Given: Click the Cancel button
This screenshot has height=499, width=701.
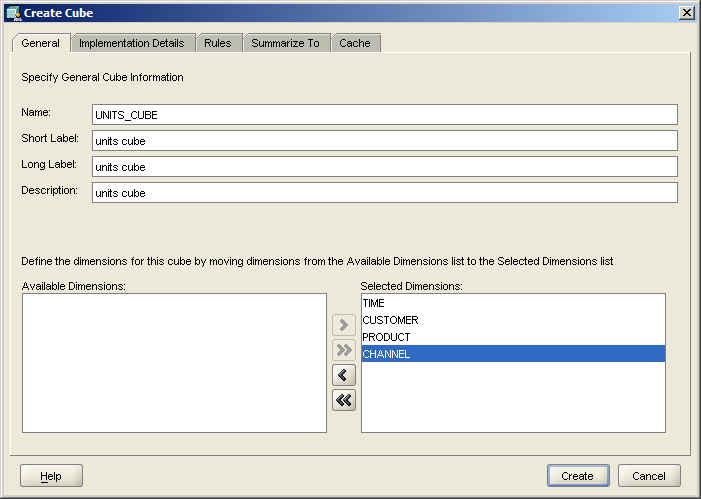Looking at the screenshot, I should [649, 476].
